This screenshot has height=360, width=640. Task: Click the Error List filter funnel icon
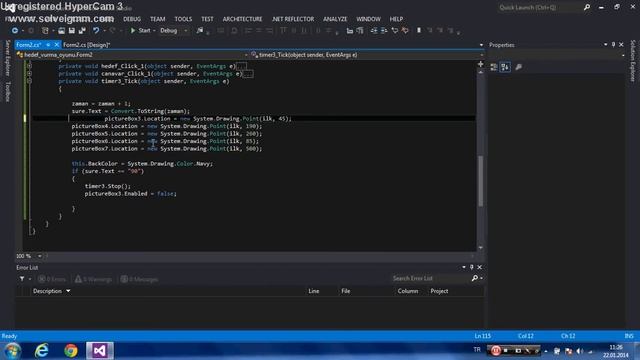22,279
